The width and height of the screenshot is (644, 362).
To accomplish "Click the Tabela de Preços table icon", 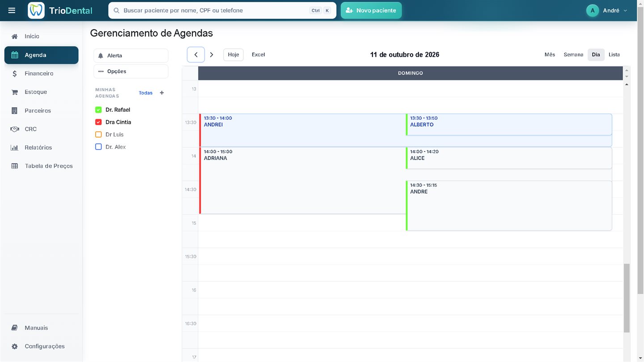I will tap(15, 166).
